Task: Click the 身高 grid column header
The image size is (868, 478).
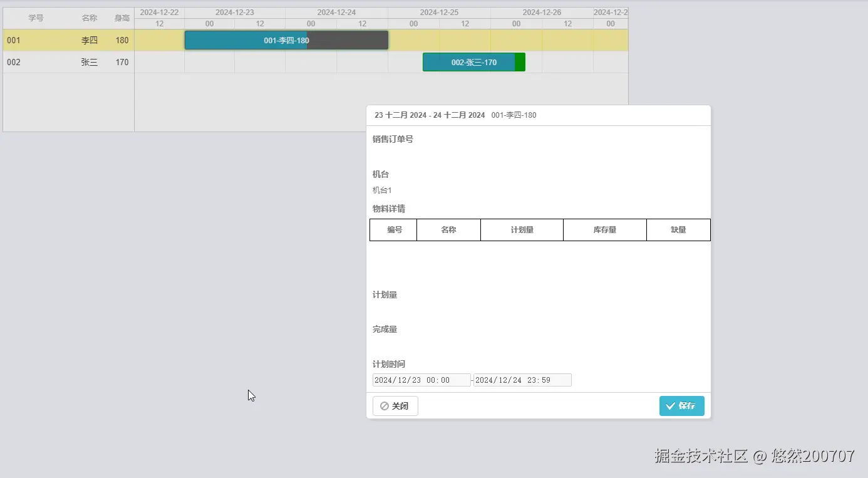Action: (x=121, y=18)
